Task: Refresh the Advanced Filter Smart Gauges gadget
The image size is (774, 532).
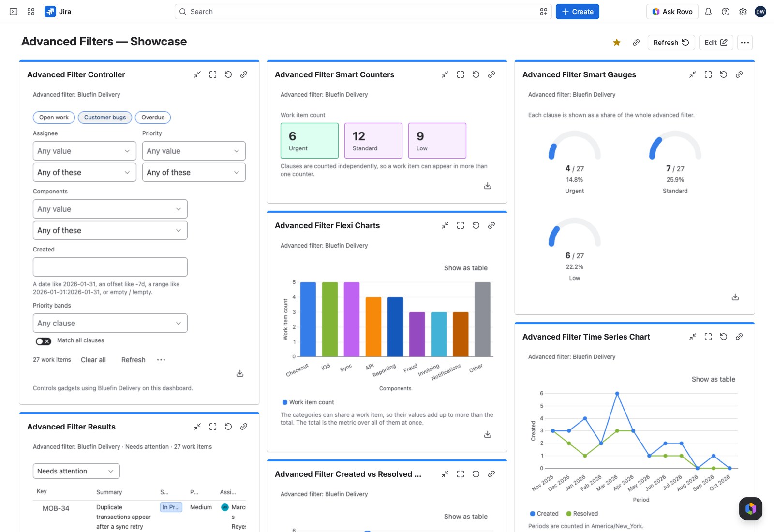Action: point(724,74)
